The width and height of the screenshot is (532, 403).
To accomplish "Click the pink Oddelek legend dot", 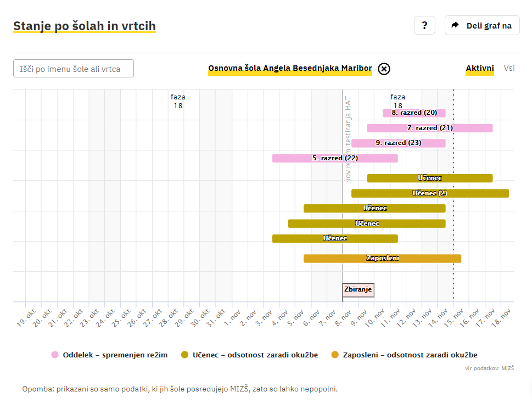I will (x=55, y=355).
